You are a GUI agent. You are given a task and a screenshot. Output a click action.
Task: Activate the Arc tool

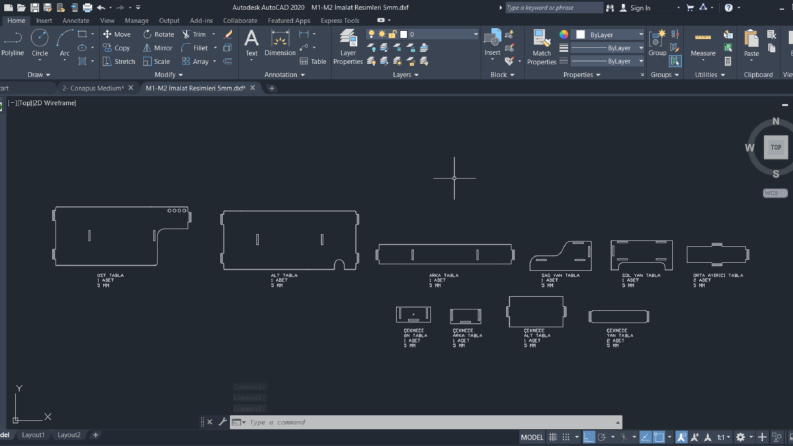coord(64,42)
